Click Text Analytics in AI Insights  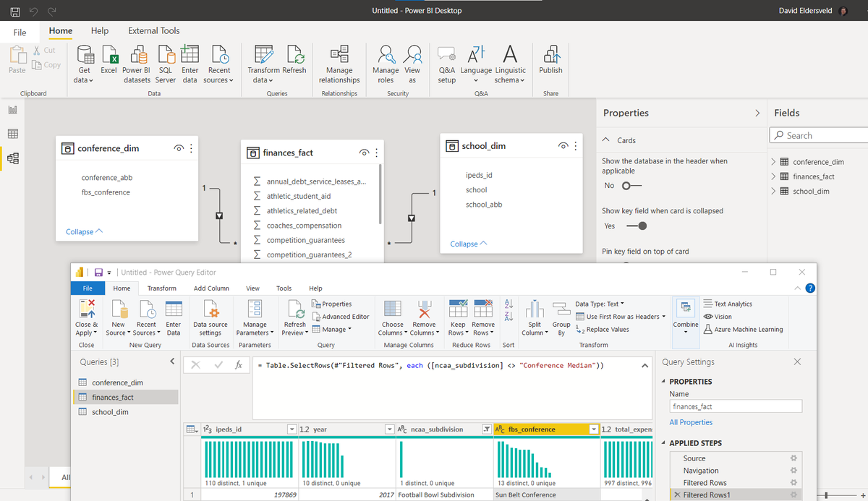[728, 304]
